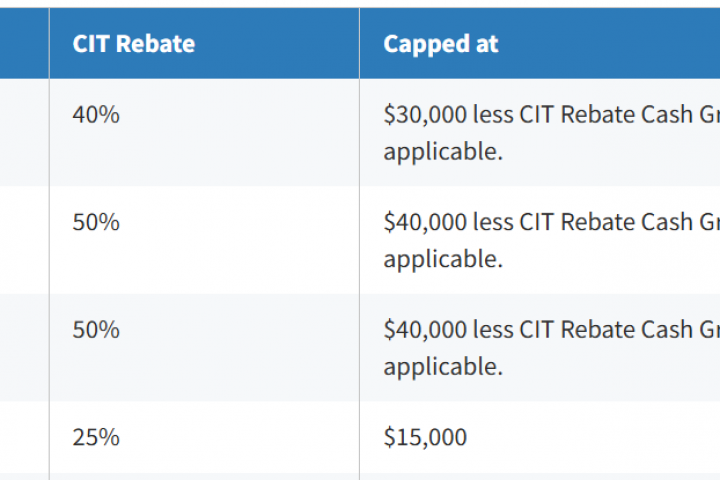Select the second 50% rebate cell

click(x=96, y=330)
